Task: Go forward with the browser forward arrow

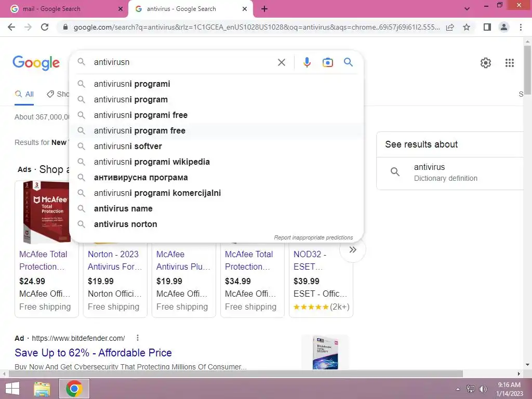Action: (28, 27)
